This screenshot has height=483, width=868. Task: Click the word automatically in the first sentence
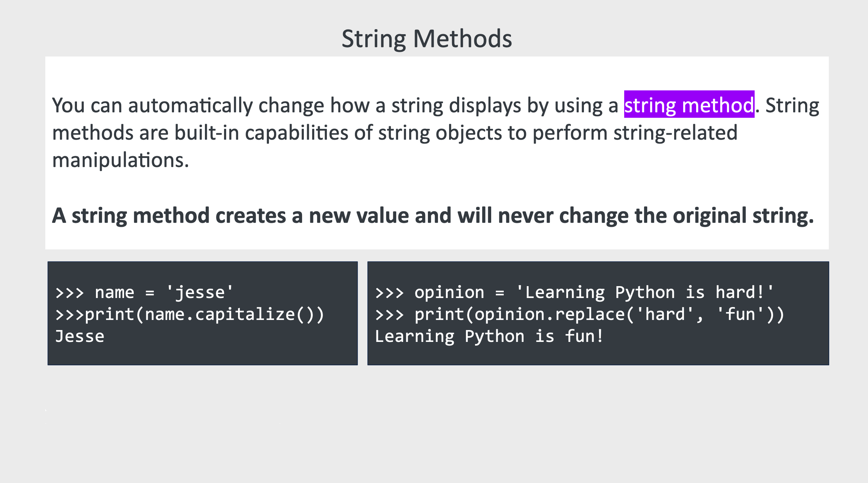point(191,106)
